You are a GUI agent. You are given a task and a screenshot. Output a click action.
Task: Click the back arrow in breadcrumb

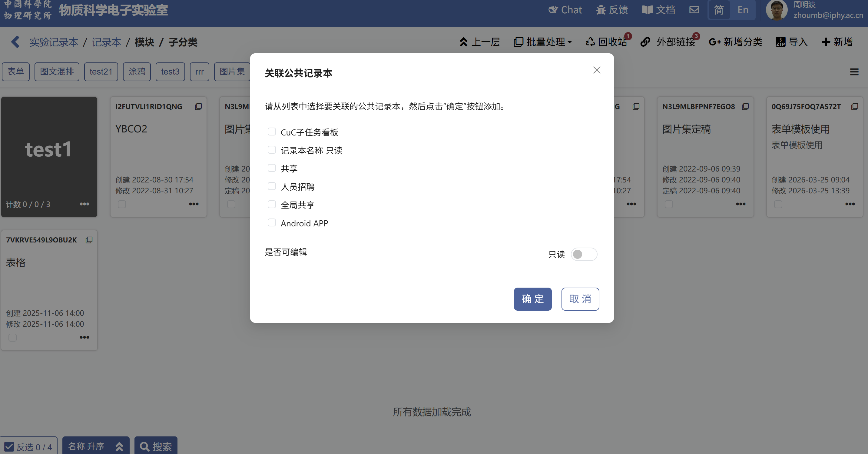coord(15,42)
